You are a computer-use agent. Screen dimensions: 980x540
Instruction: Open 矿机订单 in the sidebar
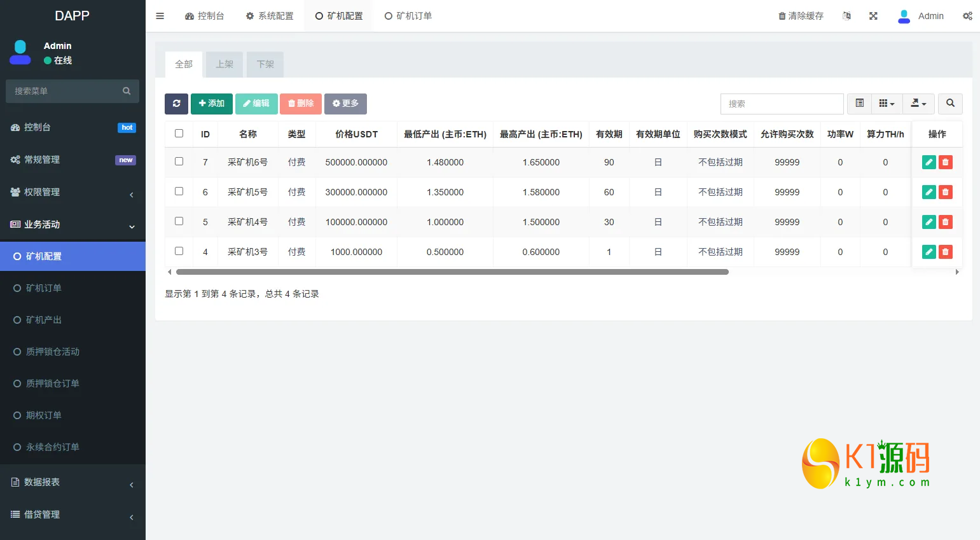tap(72, 288)
